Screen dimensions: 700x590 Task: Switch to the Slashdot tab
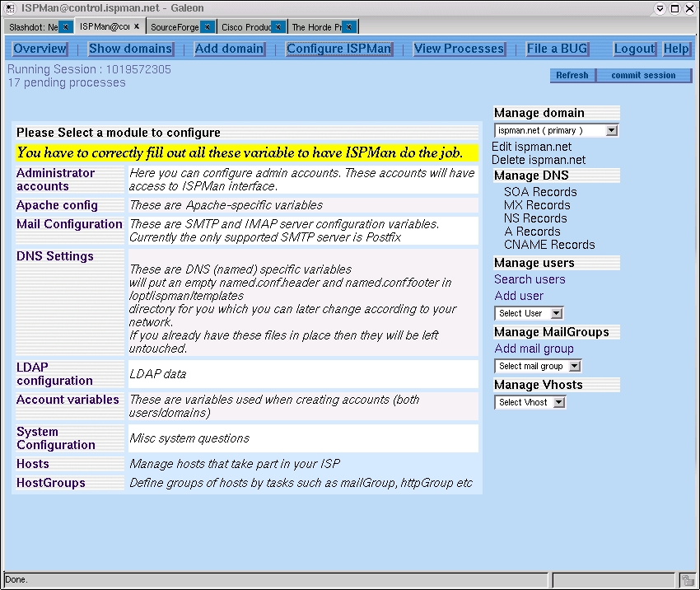pos(34,27)
